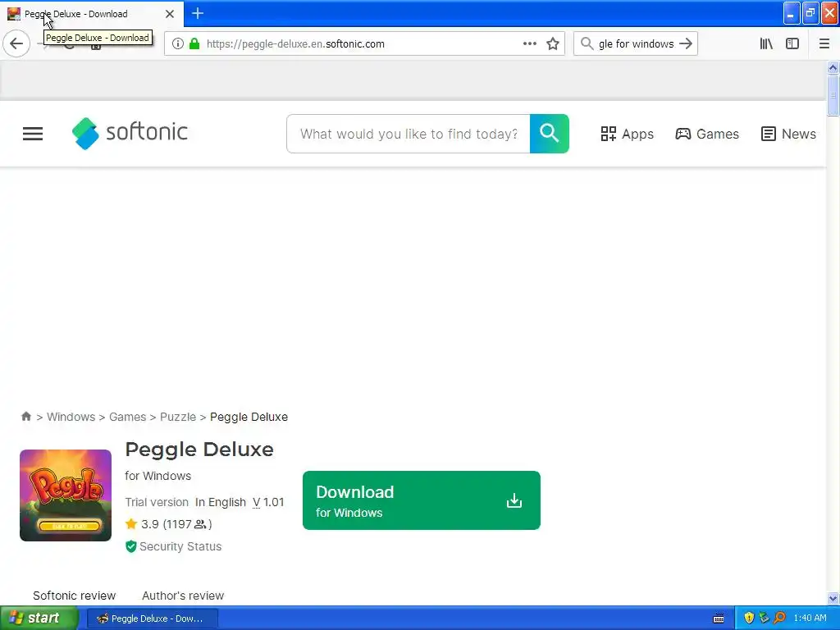This screenshot has width=840, height=630.
Task: Open page actions three-dot menu
Action: click(x=529, y=44)
